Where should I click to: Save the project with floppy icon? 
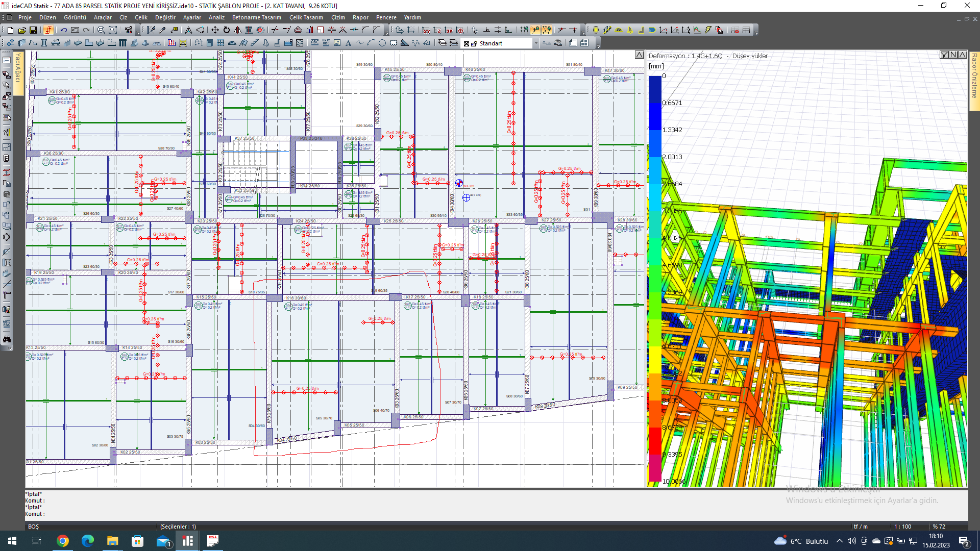click(x=33, y=30)
